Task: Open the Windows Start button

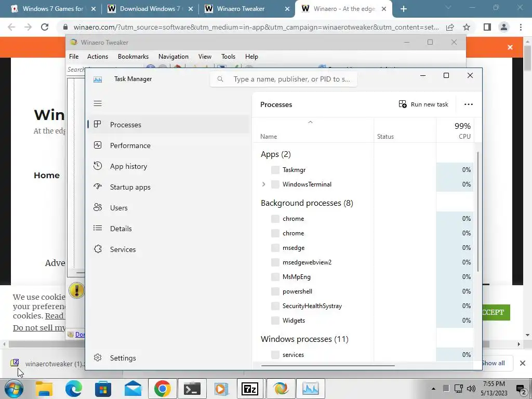Action: tap(13, 389)
